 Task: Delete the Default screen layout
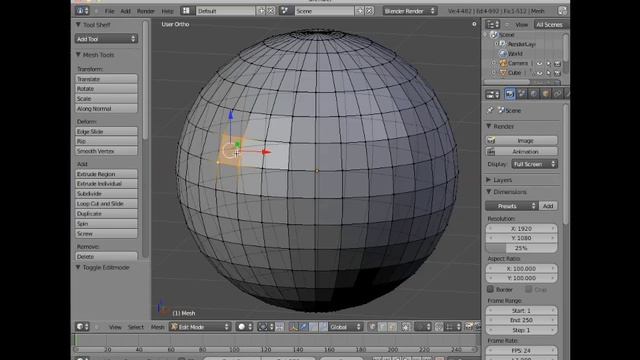click(x=271, y=11)
